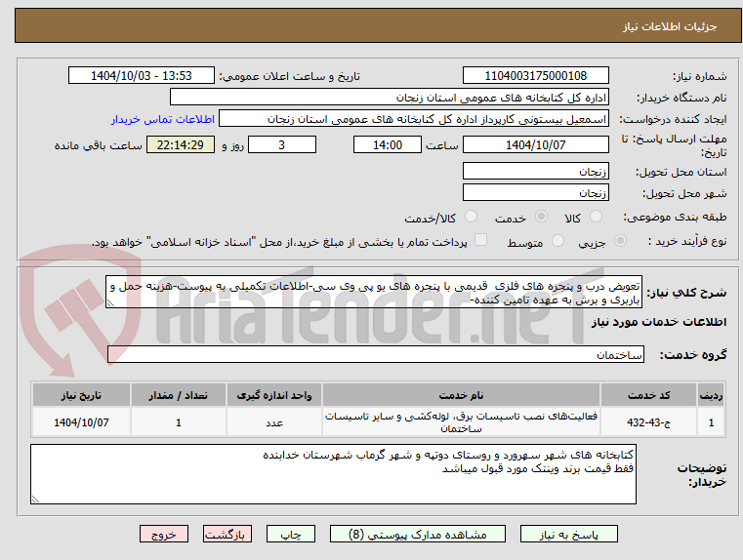The image size is (743, 560).
Task: Click the توضیحات خریدار text area
Action: [x=333, y=474]
